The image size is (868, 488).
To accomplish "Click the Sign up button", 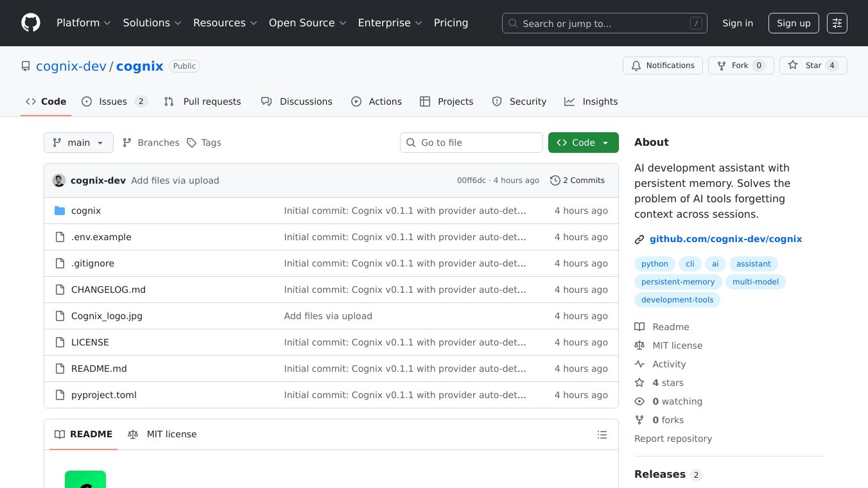I will coord(794,23).
